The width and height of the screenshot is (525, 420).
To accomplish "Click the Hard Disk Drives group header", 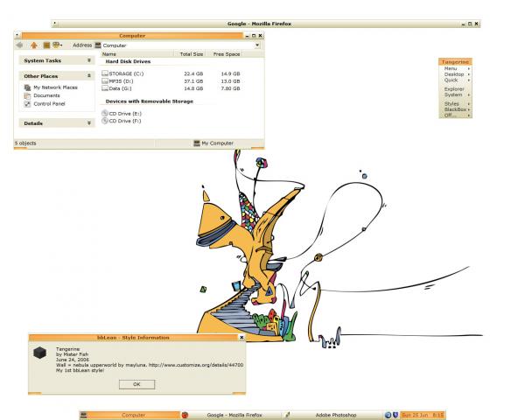I will [128, 61].
